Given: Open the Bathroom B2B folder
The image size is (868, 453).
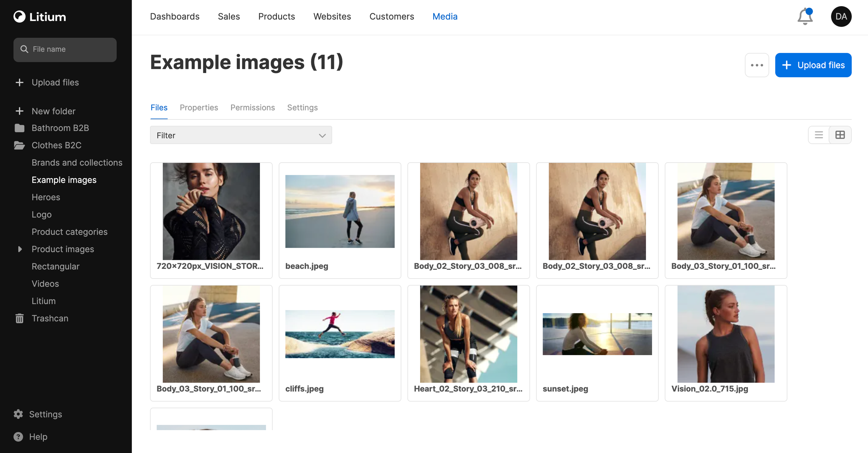Looking at the screenshot, I should pos(60,128).
